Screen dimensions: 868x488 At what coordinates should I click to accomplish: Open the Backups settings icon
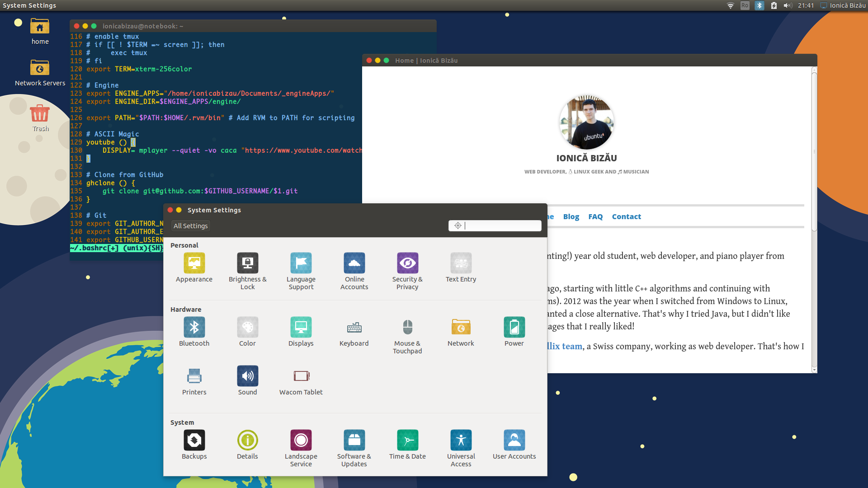[194, 441]
